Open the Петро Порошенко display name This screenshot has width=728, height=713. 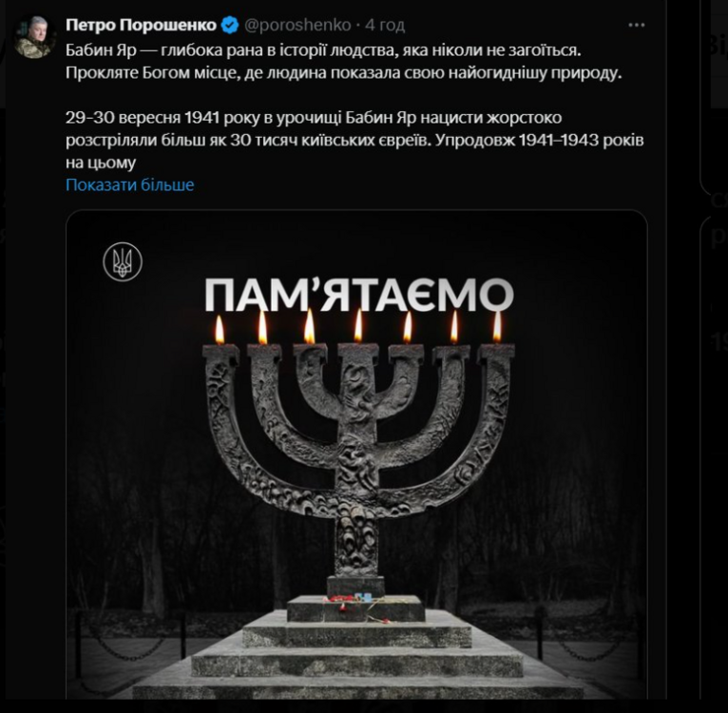pos(142,25)
